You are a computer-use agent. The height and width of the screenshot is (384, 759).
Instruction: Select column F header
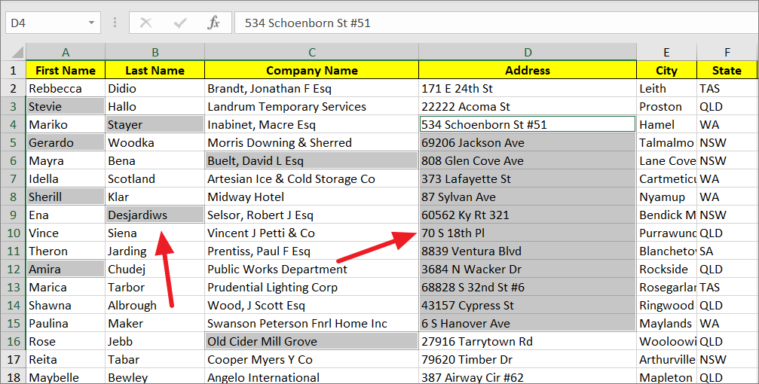(x=727, y=52)
